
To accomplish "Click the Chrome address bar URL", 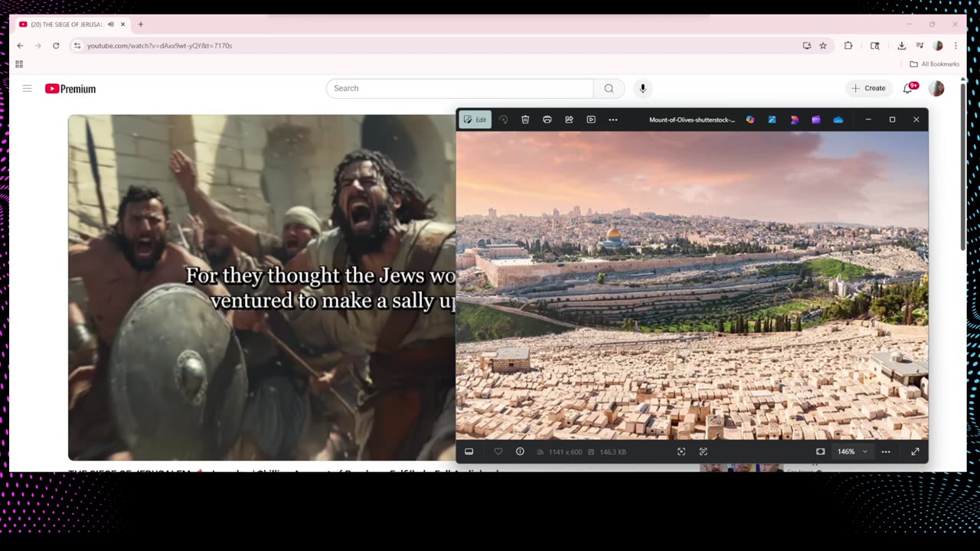I will click(159, 46).
